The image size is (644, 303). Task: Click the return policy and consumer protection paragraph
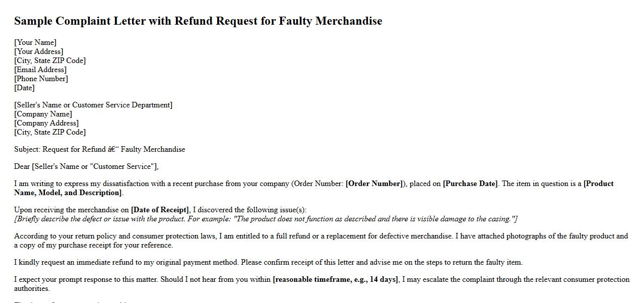(321, 240)
